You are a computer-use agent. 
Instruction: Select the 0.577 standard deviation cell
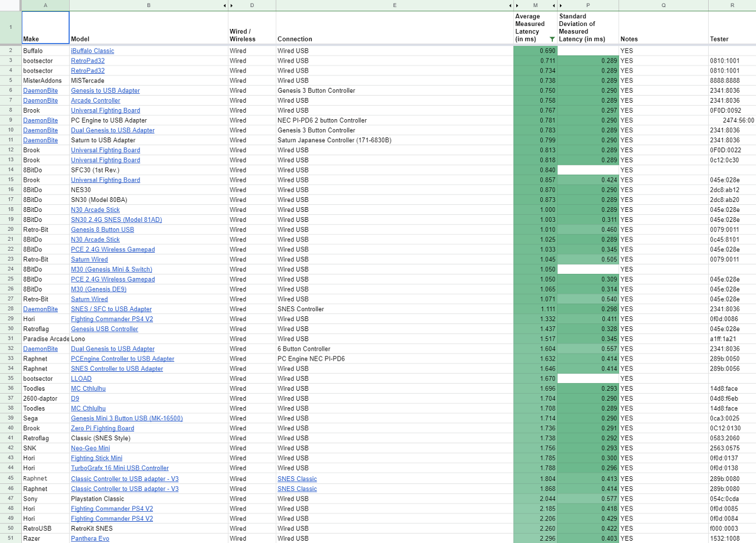(588, 499)
